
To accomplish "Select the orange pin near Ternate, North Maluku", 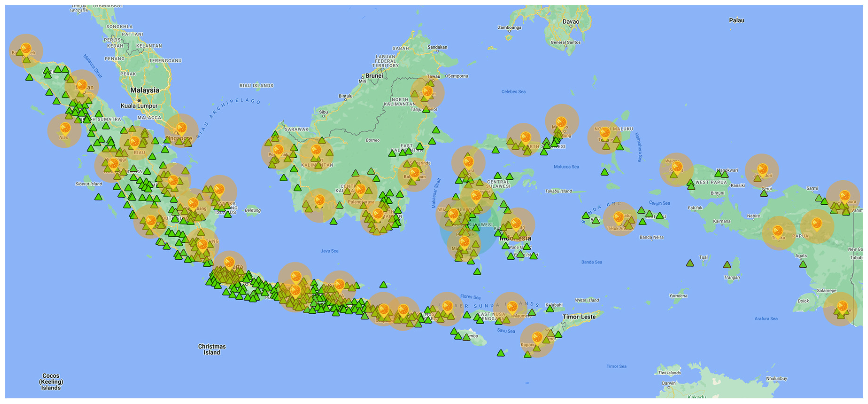I will coord(605,132).
